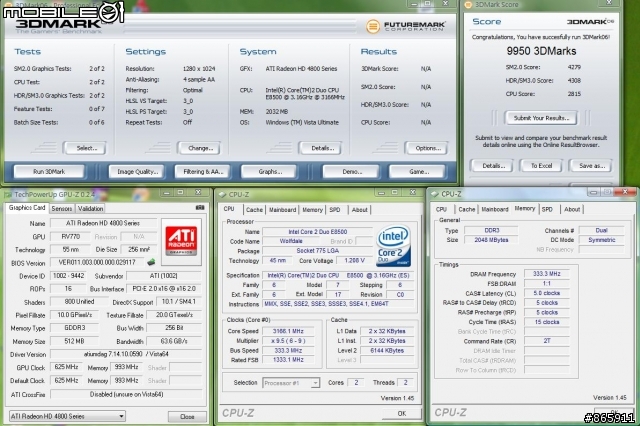Image resolution: width=640 pixels, height=426 pixels.
Task: Switch to the CPU tab in the right CPU-Z window
Action: coord(441,209)
